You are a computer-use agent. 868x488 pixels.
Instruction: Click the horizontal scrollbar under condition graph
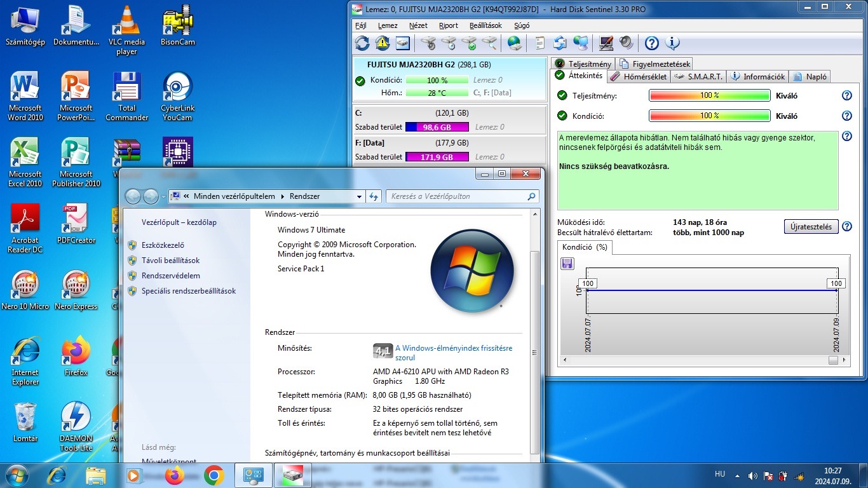tap(704, 360)
